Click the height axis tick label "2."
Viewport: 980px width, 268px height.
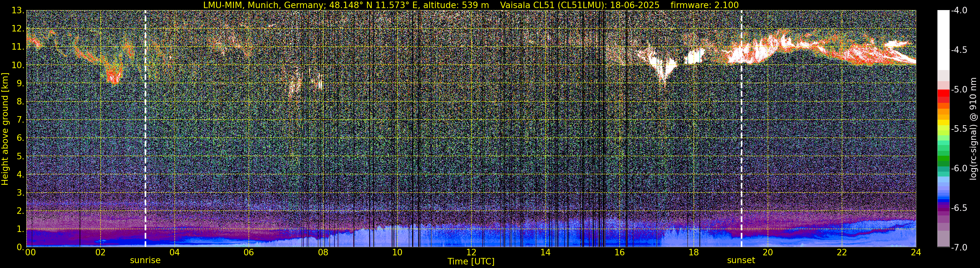[x=20, y=211]
